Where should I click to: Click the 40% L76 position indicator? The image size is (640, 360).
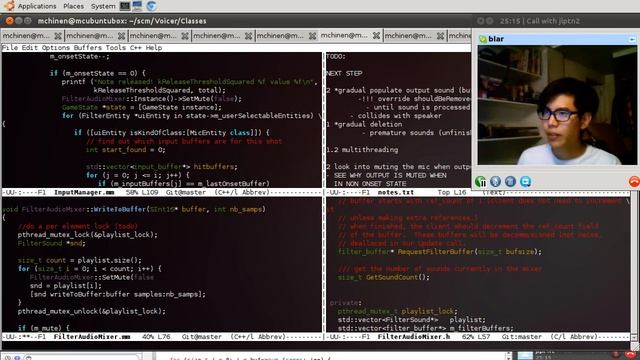pyautogui.click(x=156, y=337)
